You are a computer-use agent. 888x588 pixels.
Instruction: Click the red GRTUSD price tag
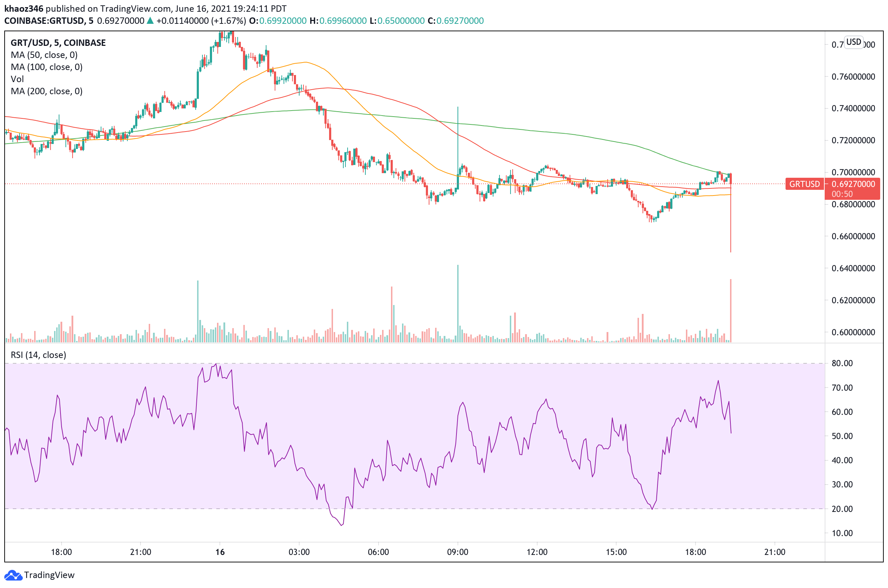click(x=804, y=184)
